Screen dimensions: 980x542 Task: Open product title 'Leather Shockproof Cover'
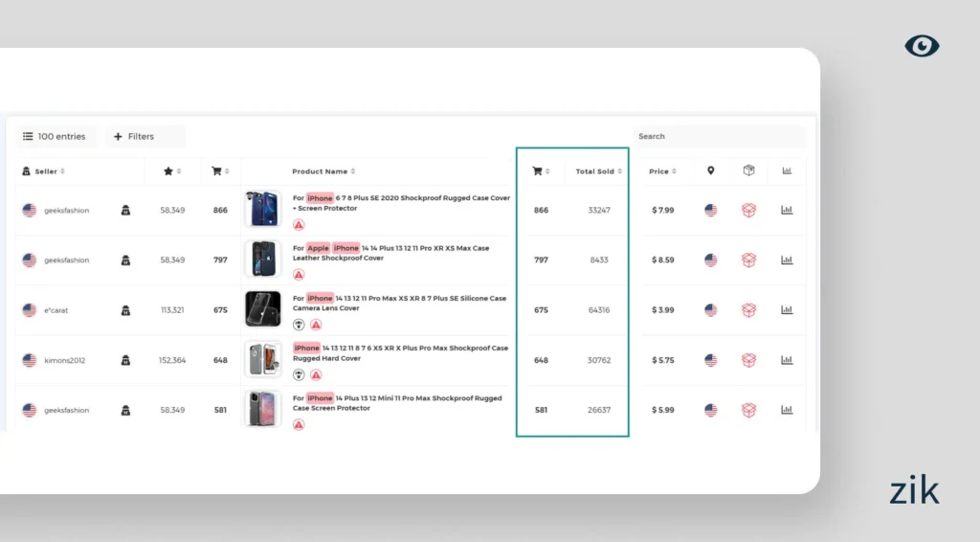click(x=391, y=253)
